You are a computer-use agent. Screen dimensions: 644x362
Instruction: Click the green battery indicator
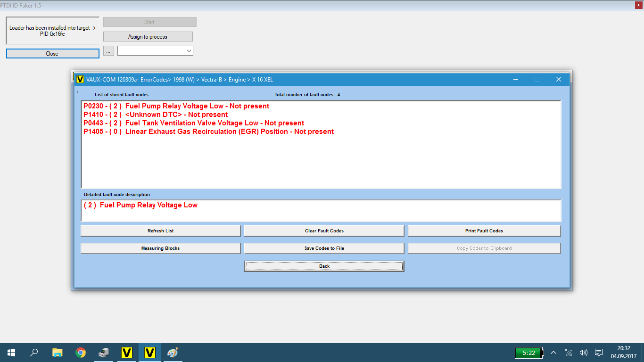tap(528, 353)
